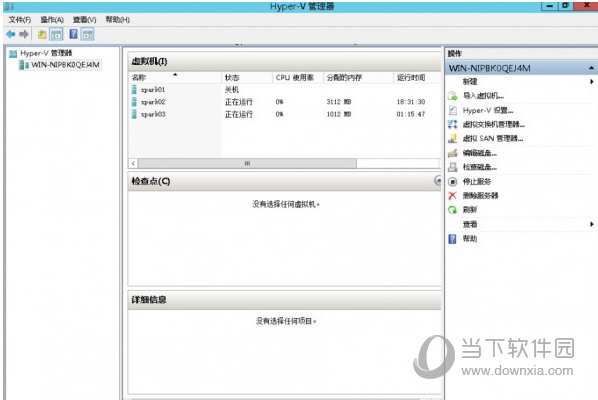Click spark02 status 正在运行
This screenshot has height=400, width=598.
pos(239,102)
